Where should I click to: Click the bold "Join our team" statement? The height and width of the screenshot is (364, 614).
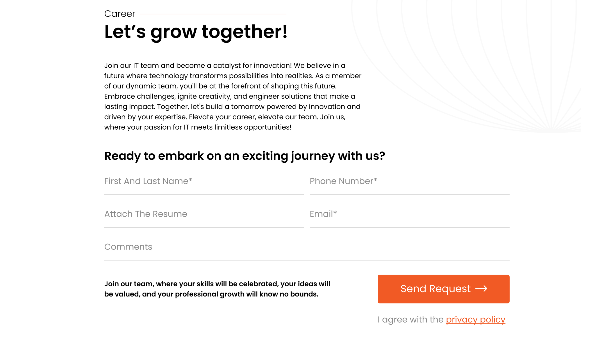pos(217,289)
